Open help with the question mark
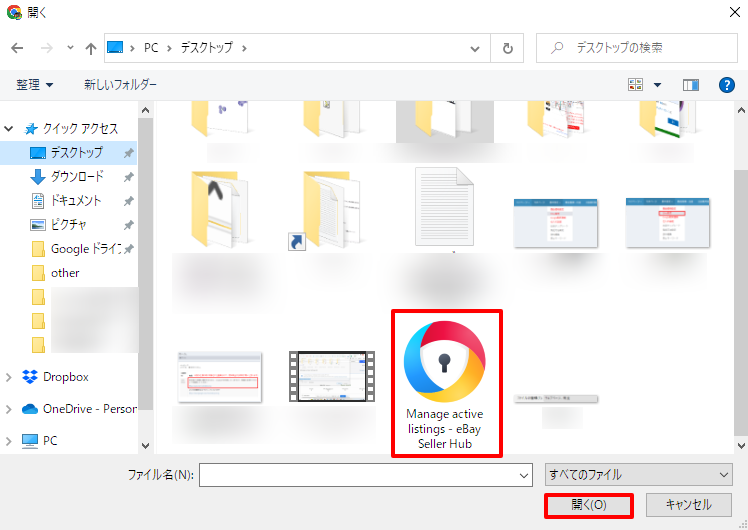 tap(727, 85)
